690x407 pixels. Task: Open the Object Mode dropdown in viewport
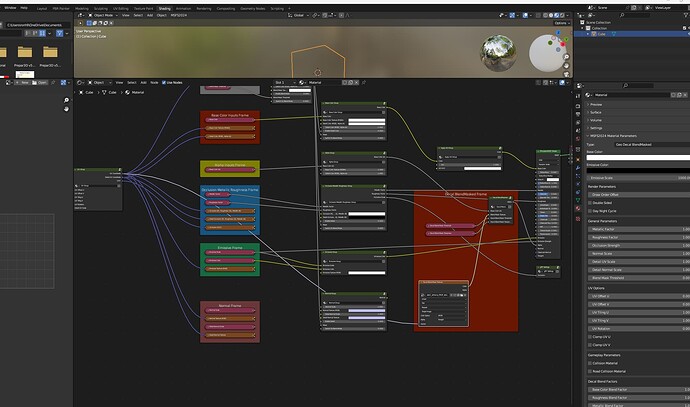point(102,15)
